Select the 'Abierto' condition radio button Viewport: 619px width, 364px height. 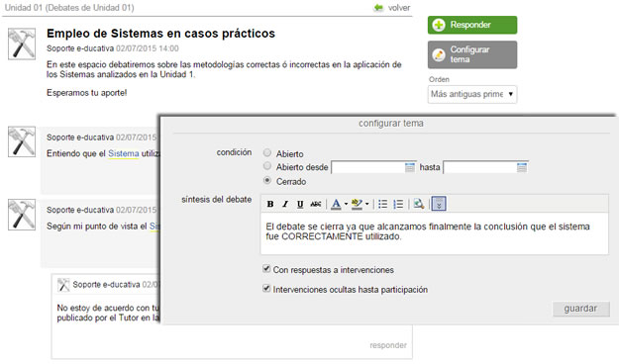267,152
